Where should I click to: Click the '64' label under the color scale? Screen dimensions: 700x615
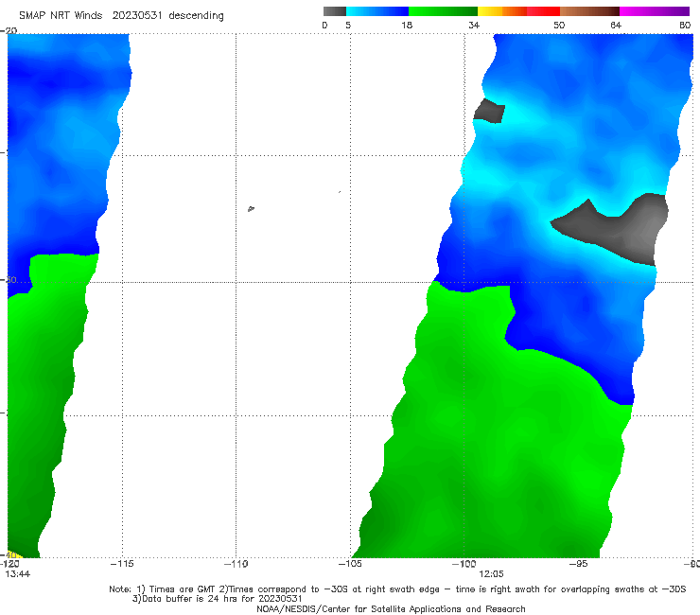tap(616, 25)
